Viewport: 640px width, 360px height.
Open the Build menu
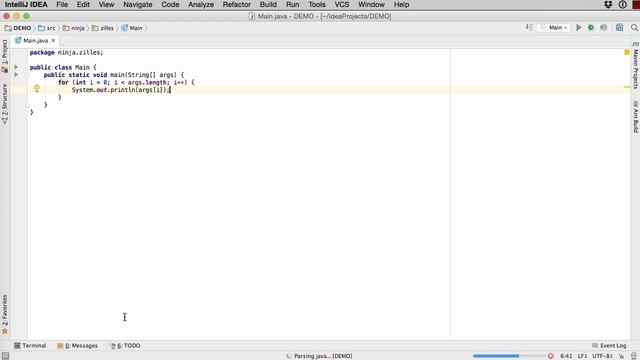268,4
